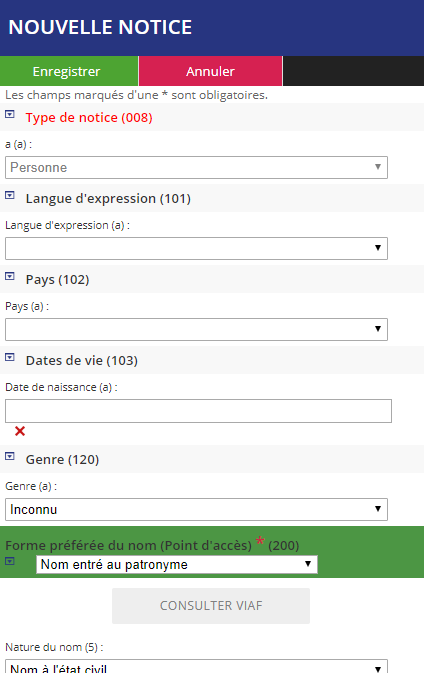Click the CONSULTER VIAF button
Viewport: 424px width, 673px height.
click(211, 606)
